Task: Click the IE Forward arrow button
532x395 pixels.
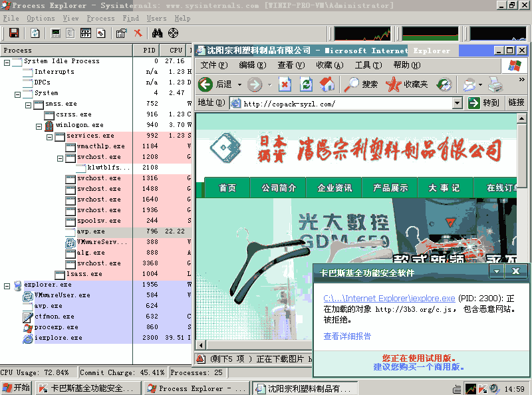Action: [x=255, y=84]
